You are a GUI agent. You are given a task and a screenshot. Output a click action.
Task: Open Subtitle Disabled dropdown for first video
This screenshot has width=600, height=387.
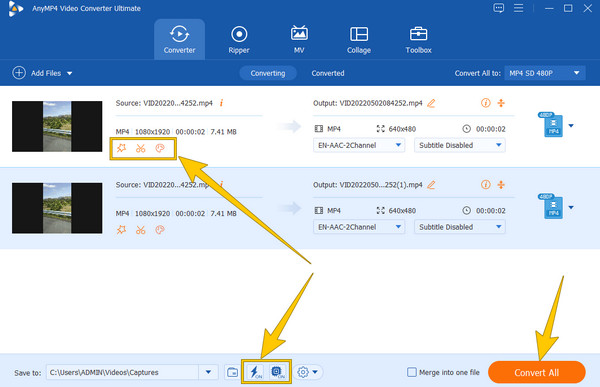460,145
